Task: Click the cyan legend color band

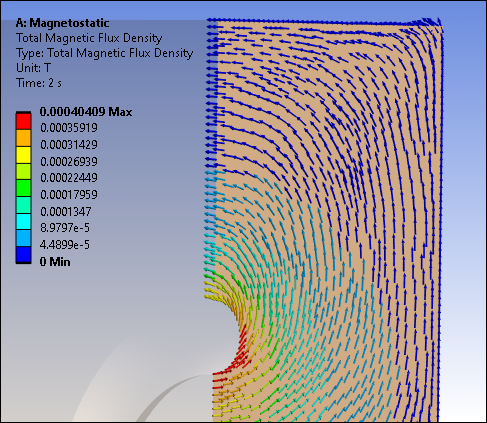Action: (x=23, y=221)
